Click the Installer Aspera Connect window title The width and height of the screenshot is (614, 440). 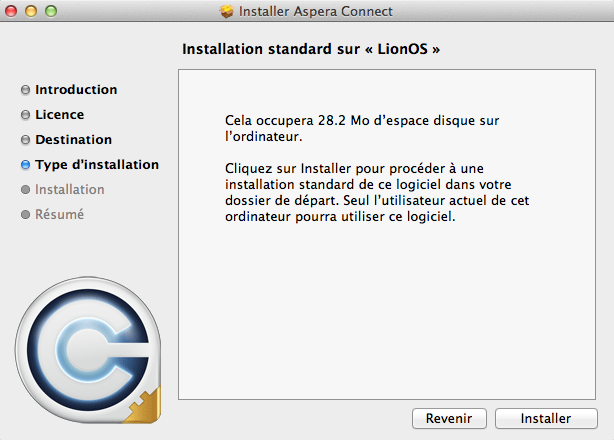pyautogui.click(x=316, y=11)
